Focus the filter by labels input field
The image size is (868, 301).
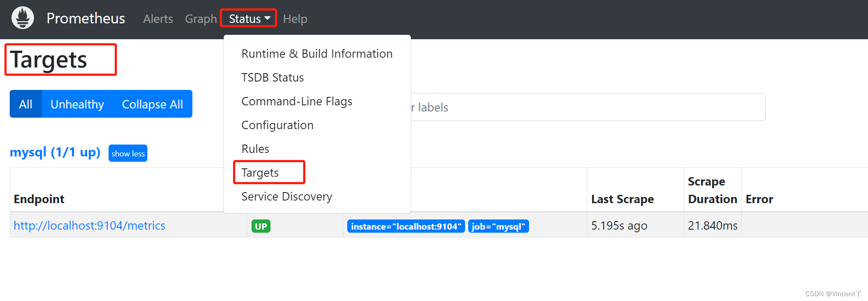[588, 107]
